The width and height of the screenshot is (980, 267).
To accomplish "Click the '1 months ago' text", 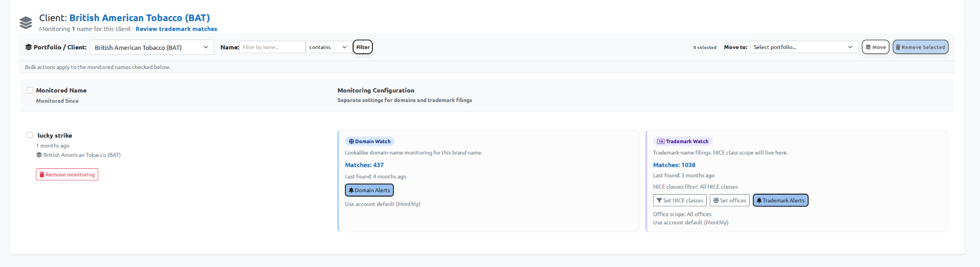I will (53, 146).
